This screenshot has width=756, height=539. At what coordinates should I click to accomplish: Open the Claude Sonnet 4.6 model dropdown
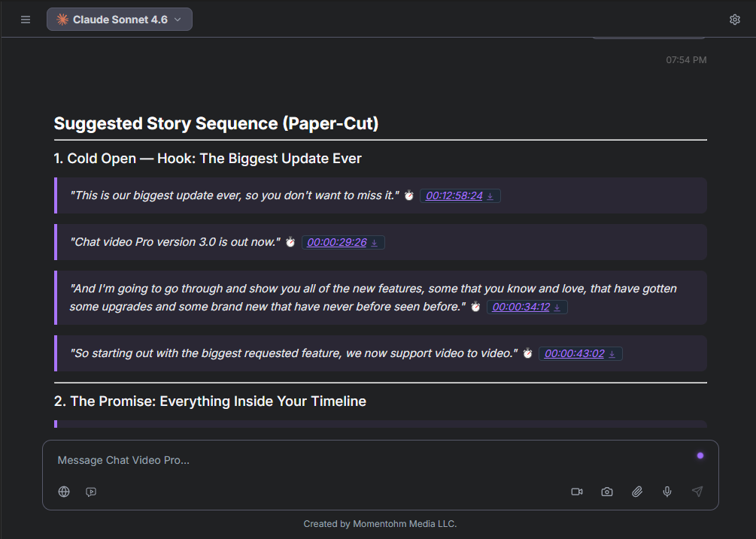click(120, 20)
